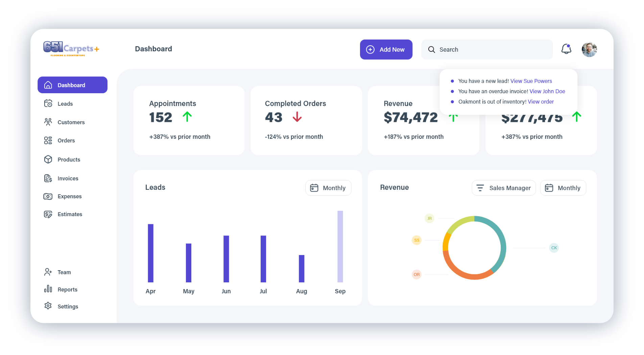
Task: Open the notifications bell icon
Action: [566, 49]
